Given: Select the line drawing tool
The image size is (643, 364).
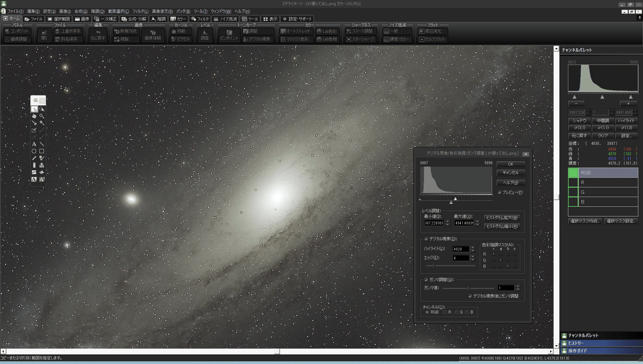Looking at the screenshot, I should pyautogui.click(x=42, y=144).
